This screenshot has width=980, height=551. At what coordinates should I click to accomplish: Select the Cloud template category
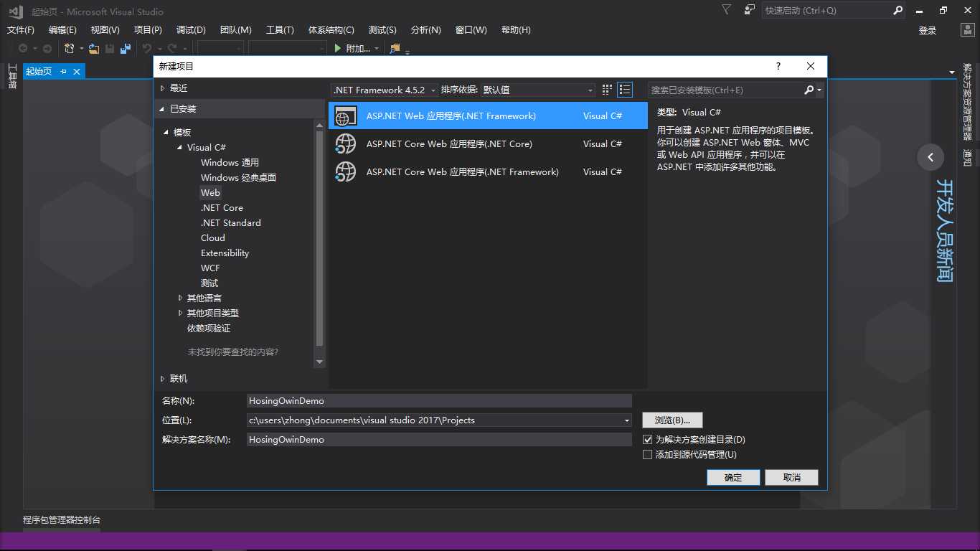[213, 238]
